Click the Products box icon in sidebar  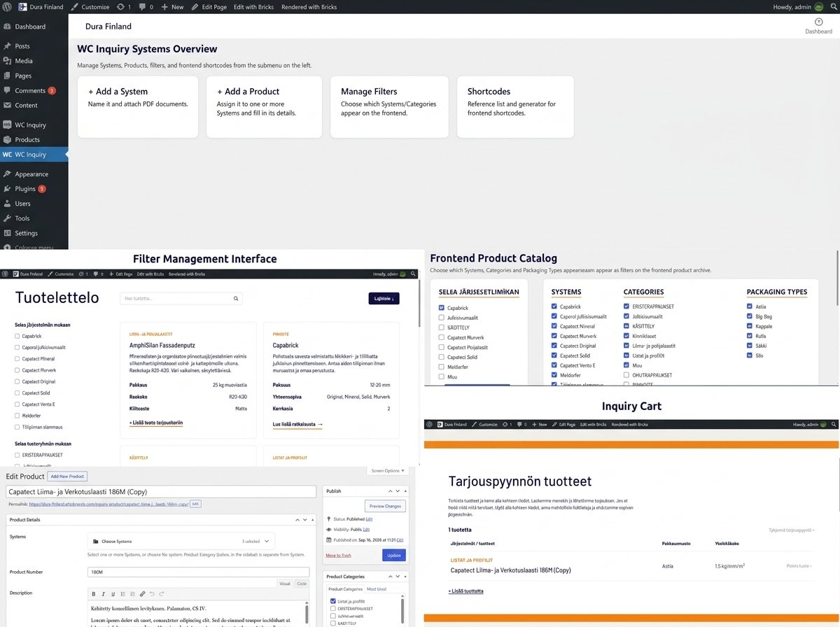tap(7, 140)
